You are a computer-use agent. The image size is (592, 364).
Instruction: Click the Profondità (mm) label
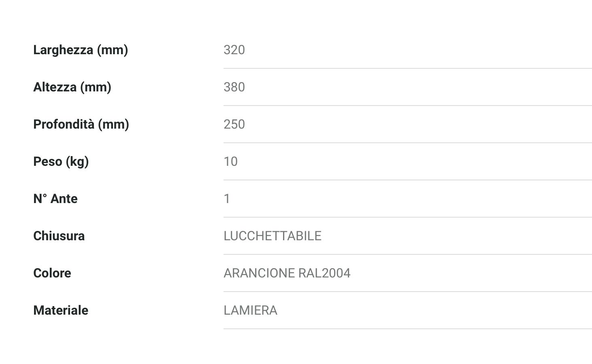(x=81, y=124)
